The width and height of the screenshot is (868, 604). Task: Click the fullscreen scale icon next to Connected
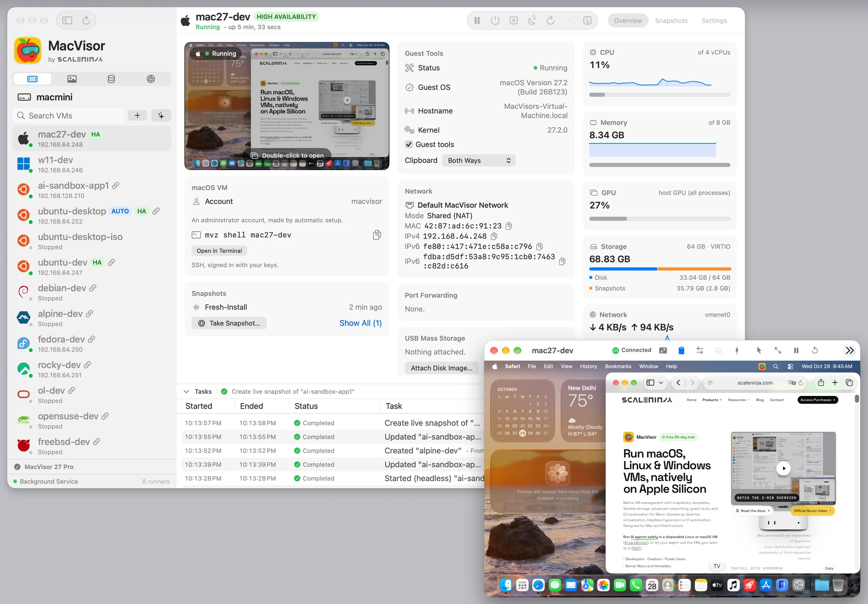coord(663,351)
